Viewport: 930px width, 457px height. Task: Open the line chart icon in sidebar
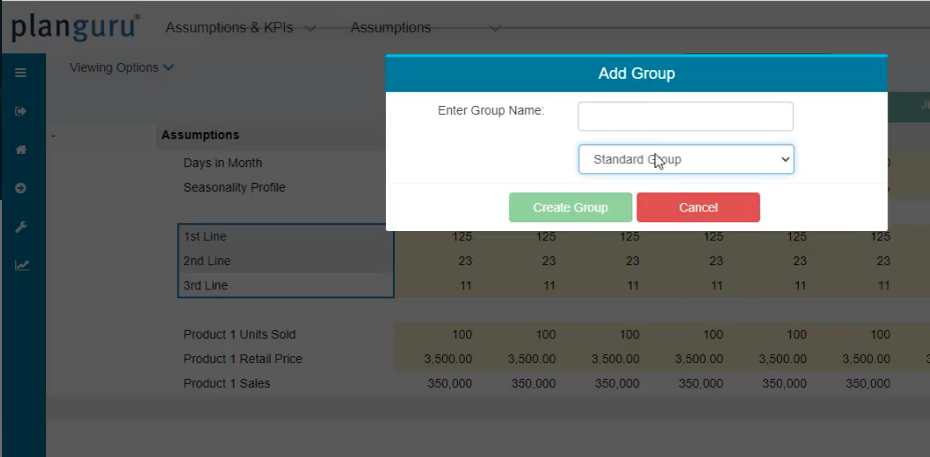click(22, 266)
